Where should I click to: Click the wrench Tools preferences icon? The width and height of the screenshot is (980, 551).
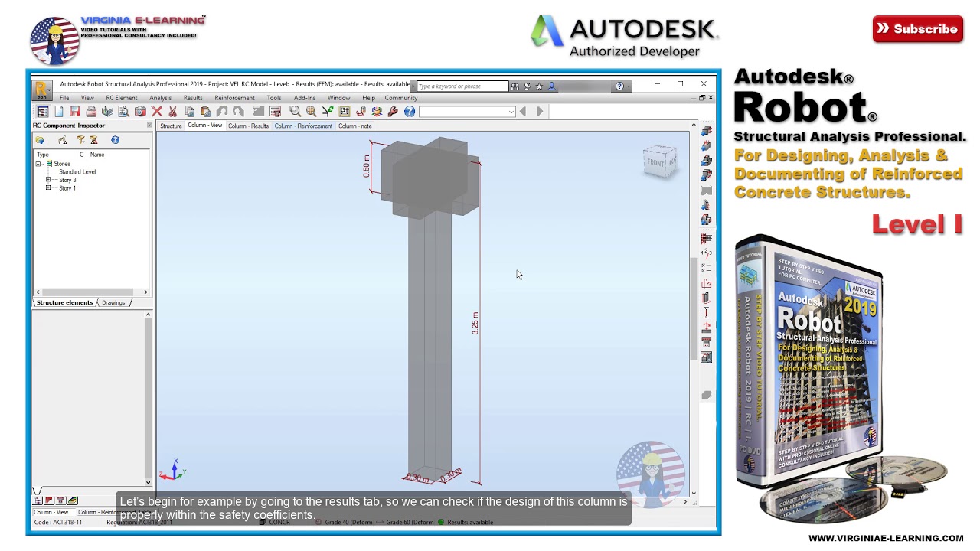point(393,112)
